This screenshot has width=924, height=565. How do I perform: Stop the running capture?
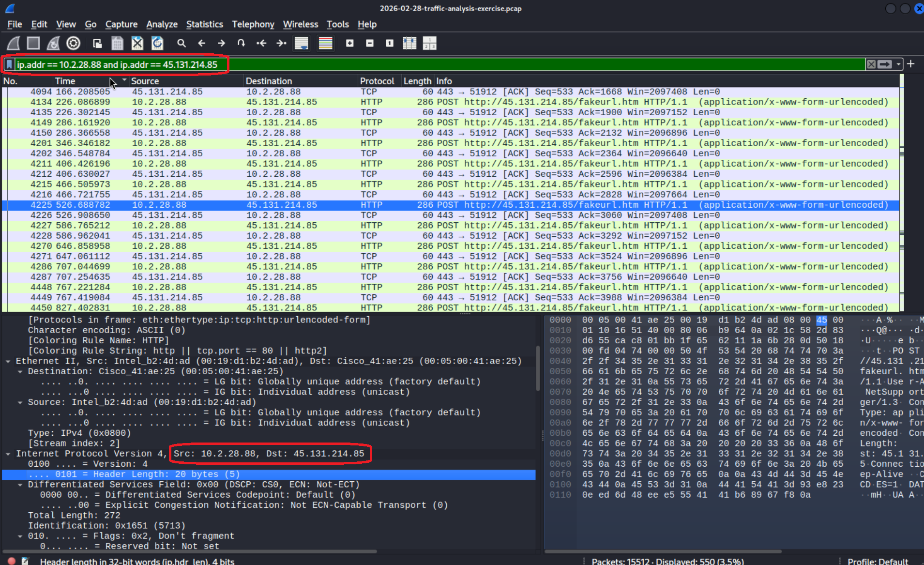33,44
